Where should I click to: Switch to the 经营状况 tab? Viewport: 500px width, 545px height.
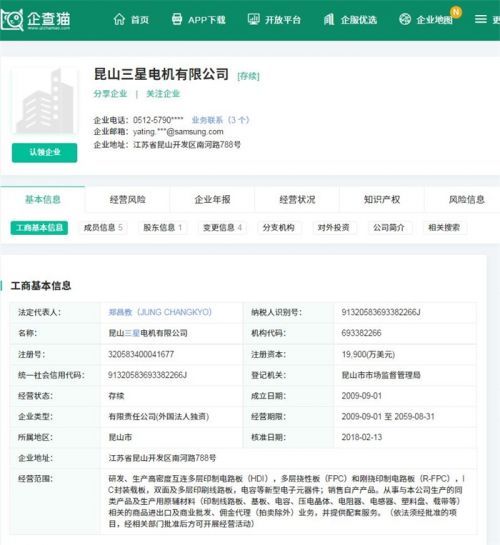pos(297,200)
